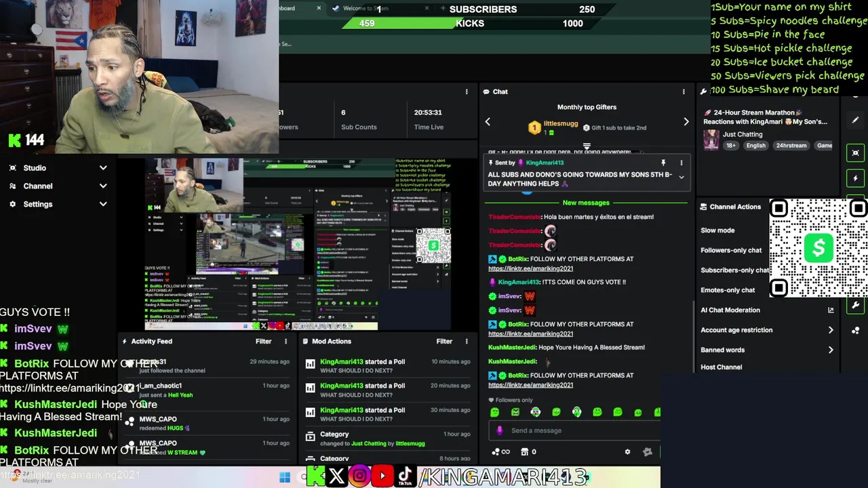The image size is (868, 488).
Task: Click the channel points sidebar icon below wrench
Action: (x=856, y=331)
